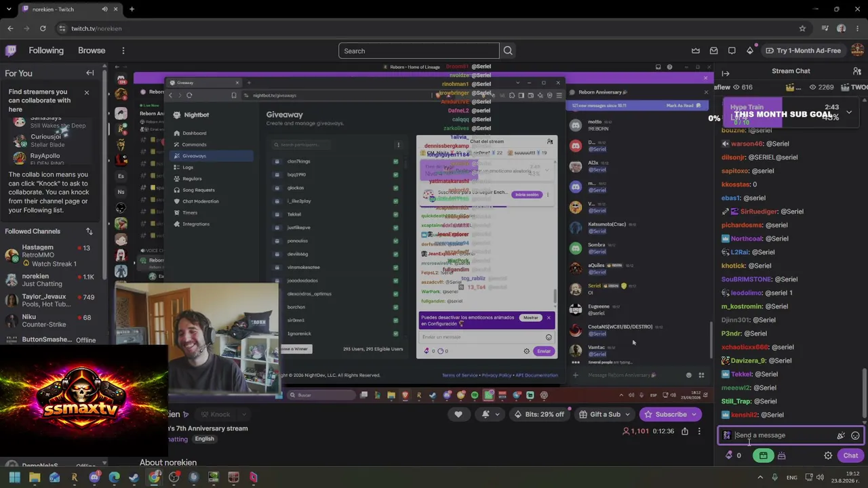Click Try 1-Month Ad-Free button
868x488 pixels.
pyautogui.click(x=803, y=51)
